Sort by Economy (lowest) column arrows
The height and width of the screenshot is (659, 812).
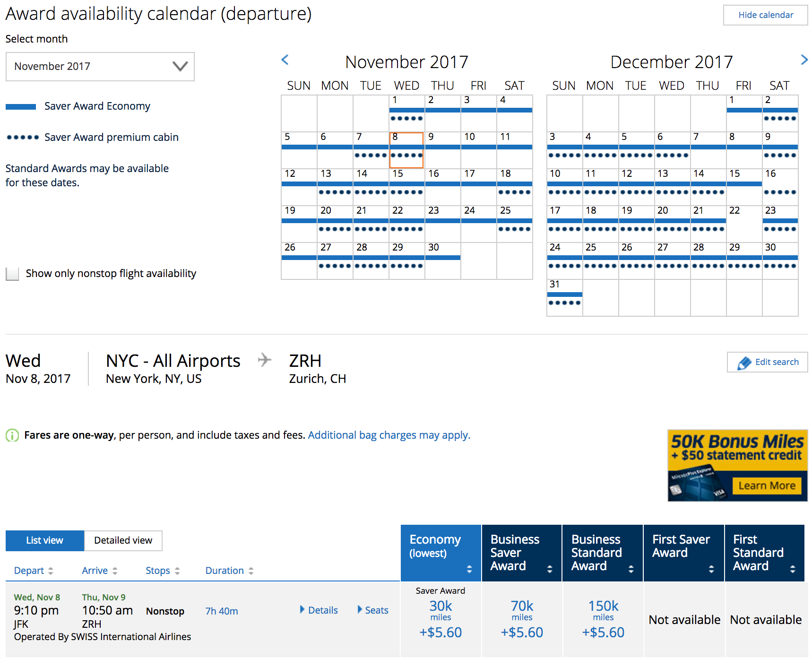click(x=469, y=569)
